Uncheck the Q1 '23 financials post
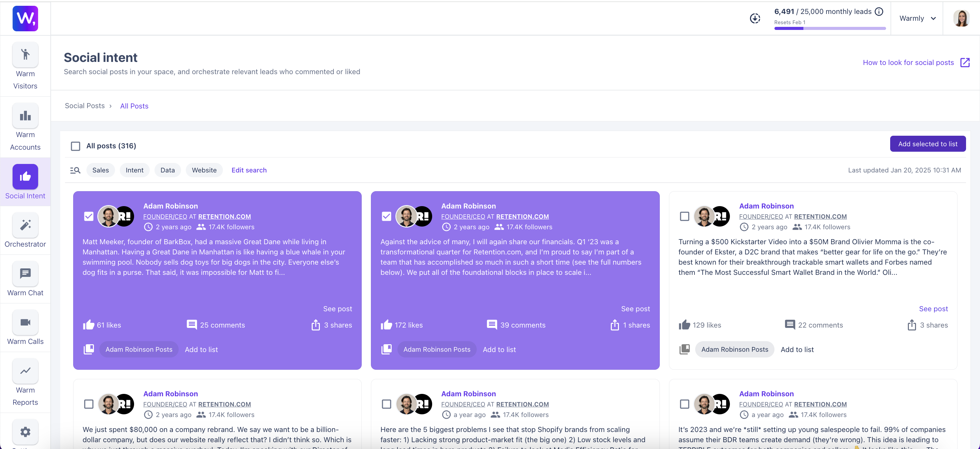The width and height of the screenshot is (980, 449). [387, 216]
